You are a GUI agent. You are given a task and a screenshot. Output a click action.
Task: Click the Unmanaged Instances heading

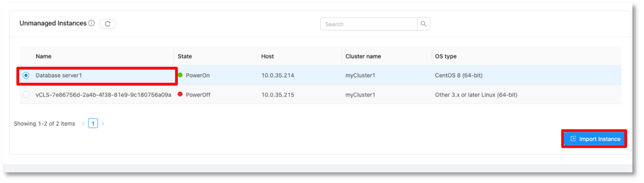[53, 23]
